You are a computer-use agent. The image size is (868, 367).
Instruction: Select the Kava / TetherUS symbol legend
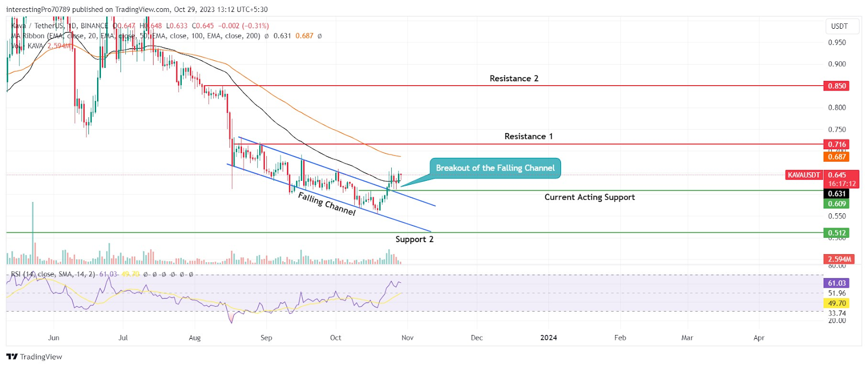(x=140, y=26)
